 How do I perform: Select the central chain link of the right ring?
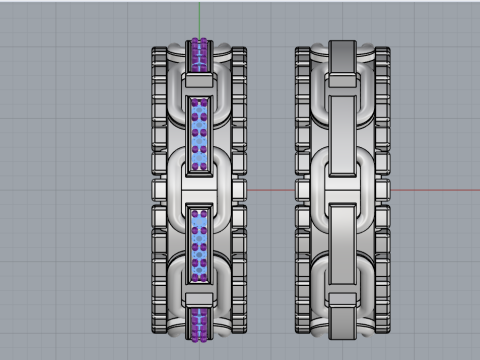click(x=342, y=190)
